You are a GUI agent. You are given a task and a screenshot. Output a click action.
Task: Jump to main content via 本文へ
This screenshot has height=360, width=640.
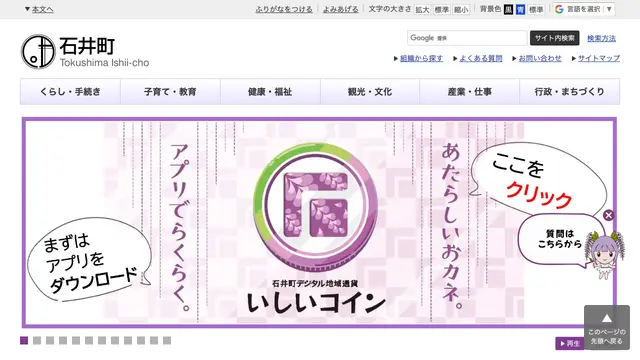39,9
